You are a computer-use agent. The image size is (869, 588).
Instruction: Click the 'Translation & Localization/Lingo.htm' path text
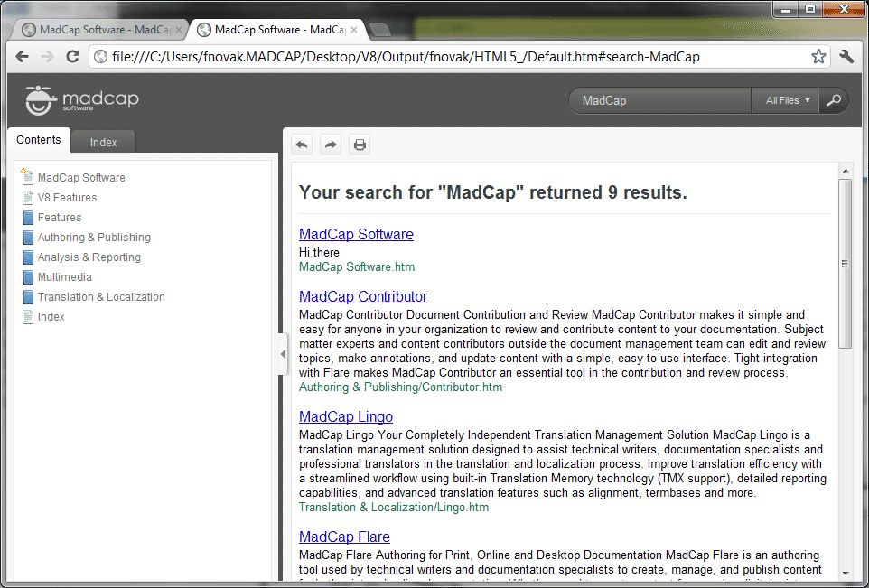[x=394, y=508]
